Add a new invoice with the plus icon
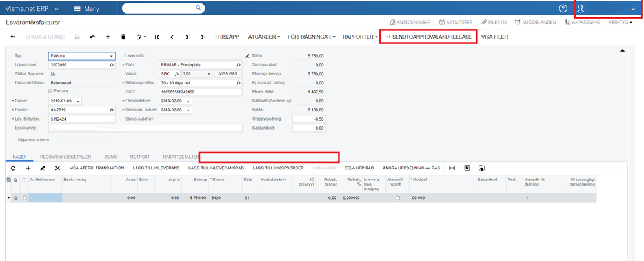 (x=108, y=37)
